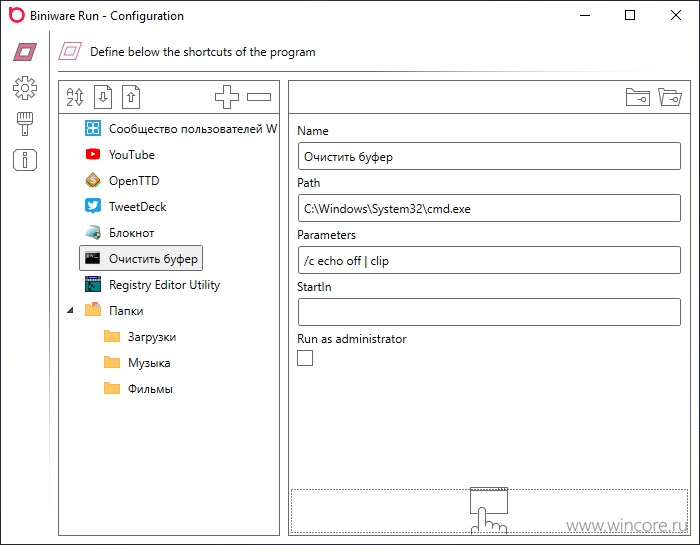Remove selected shortcut with minus icon
The height and width of the screenshot is (545, 700).
pos(259,97)
